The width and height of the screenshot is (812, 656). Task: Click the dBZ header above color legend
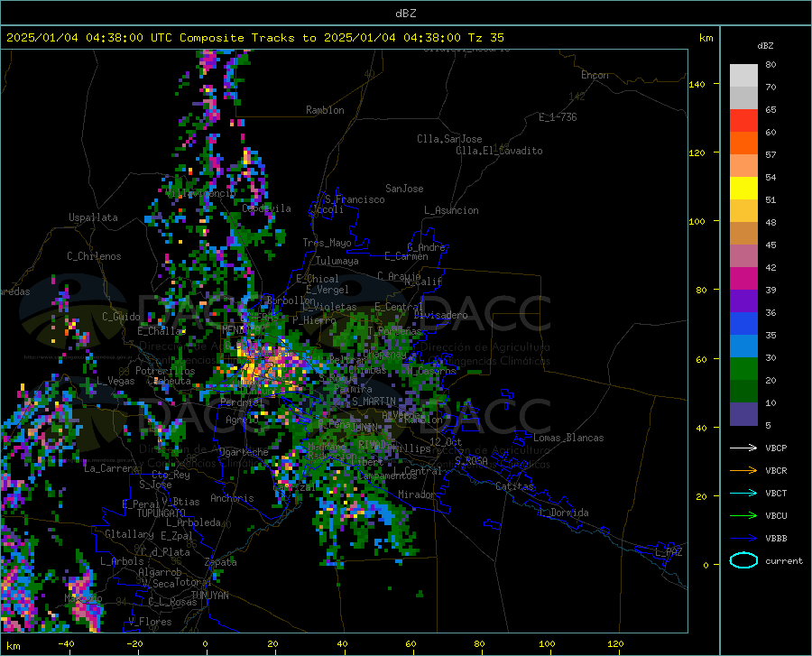coord(765,45)
